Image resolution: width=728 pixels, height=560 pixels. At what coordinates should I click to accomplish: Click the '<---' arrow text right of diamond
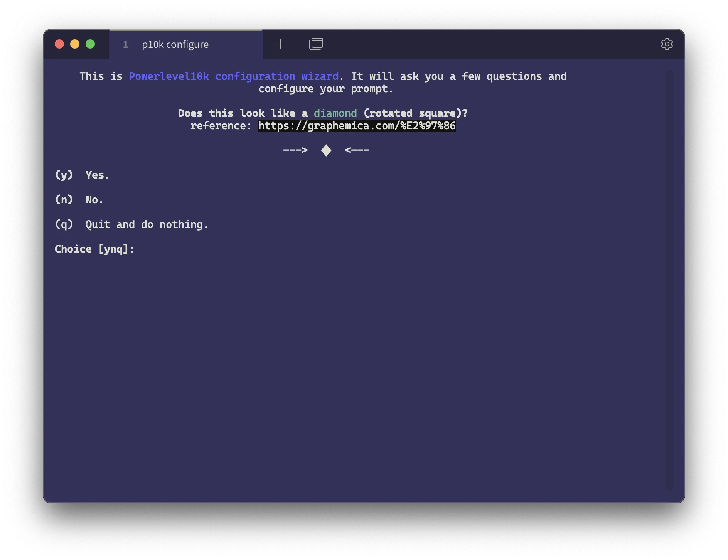coord(357,150)
